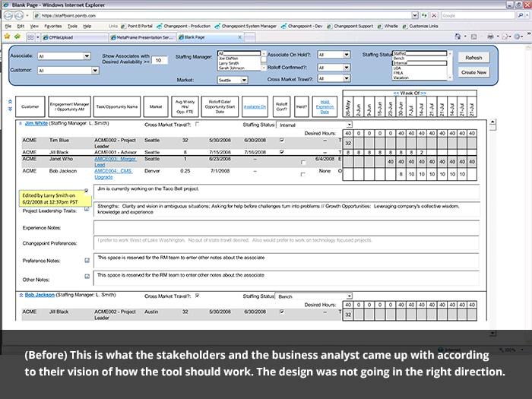532x399 pixels.
Task: Click Customize Links shortcut
Action: coord(420,26)
